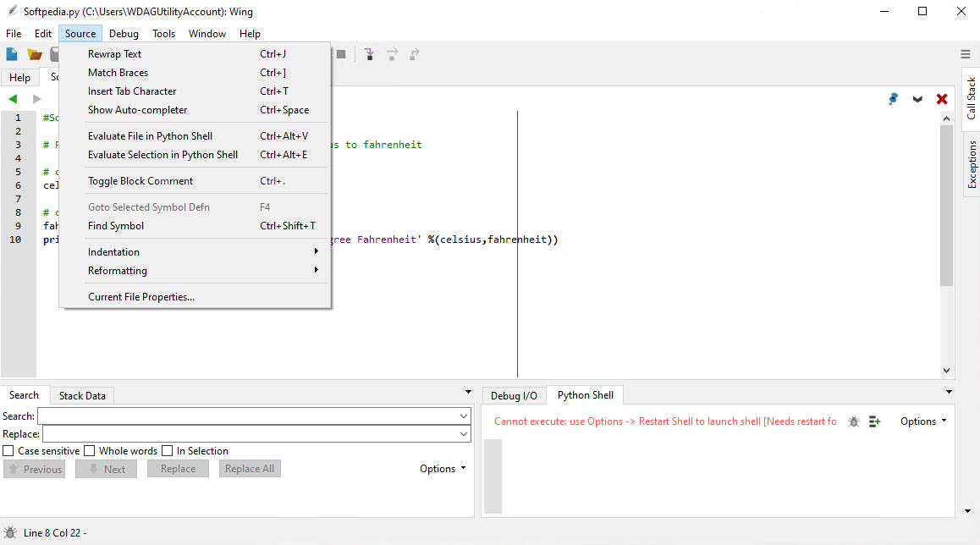Choose Show Auto-completer from the menu

tap(195, 110)
